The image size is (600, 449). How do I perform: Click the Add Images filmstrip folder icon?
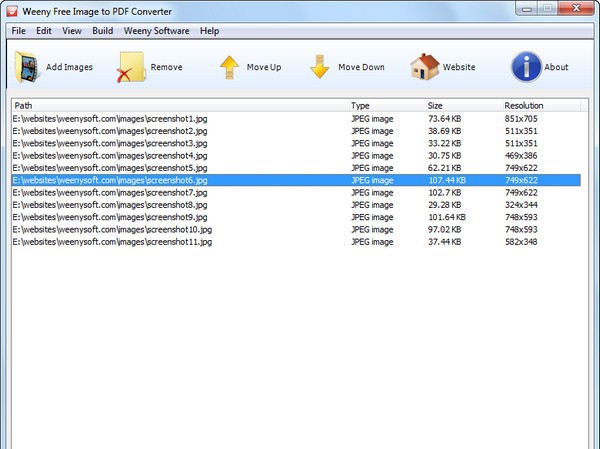(x=27, y=67)
